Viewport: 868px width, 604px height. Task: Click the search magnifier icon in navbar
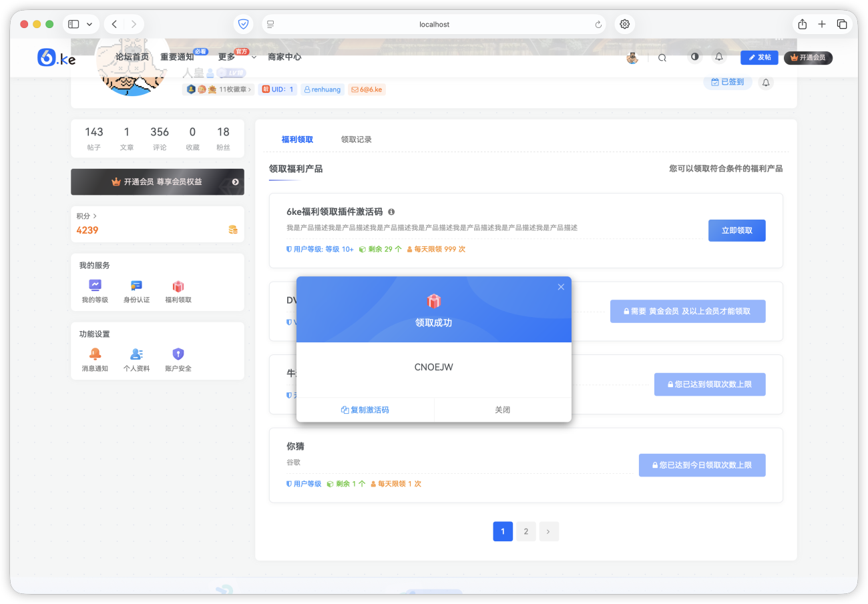click(662, 57)
